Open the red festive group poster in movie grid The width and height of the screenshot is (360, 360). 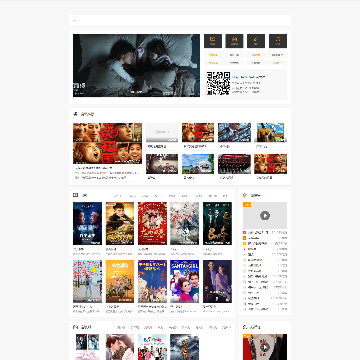click(152, 223)
